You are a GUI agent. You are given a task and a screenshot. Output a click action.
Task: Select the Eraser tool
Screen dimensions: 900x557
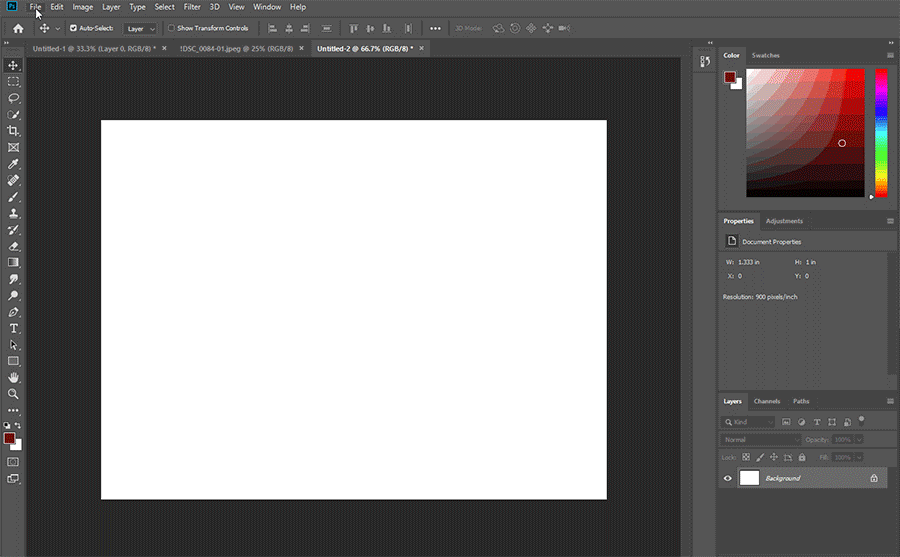[x=13, y=246]
